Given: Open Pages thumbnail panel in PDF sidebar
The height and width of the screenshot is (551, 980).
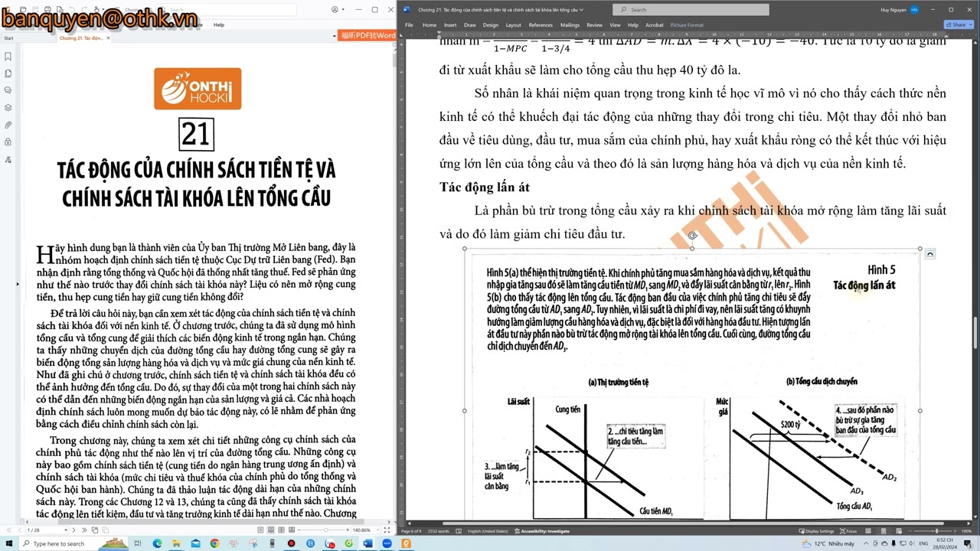Looking at the screenshot, I should tap(8, 73).
